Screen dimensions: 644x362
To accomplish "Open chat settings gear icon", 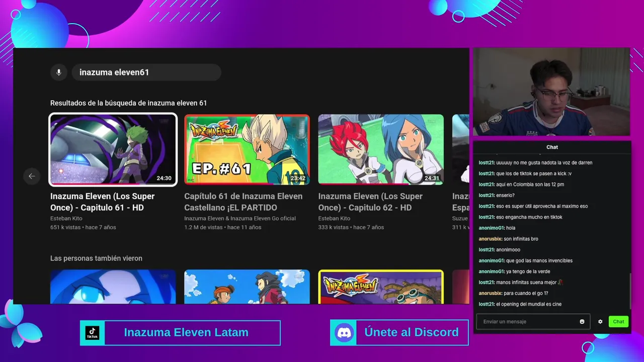I will pyautogui.click(x=600, y=322).
